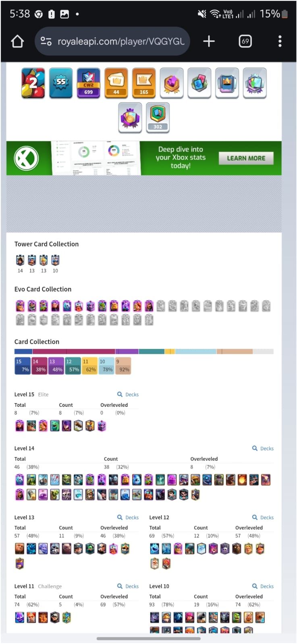Select the Bandit card under Level 11
The height and width of the screenshot is (644, 297).
click(x=55, y=617)
